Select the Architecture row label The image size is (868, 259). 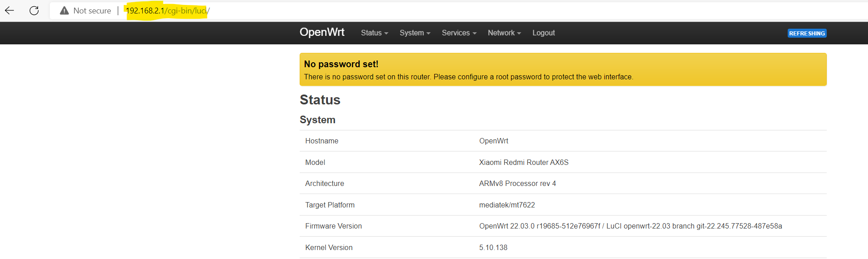click(325, 183)
